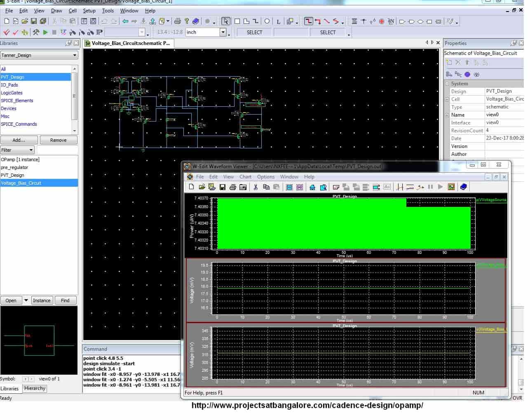
Task: Click the Open folder icon in S-Edit toolbar
Action: point(25,21)
